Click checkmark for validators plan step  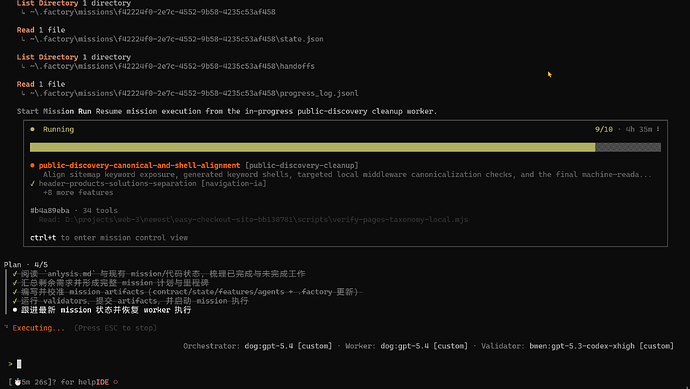pyautogui.click(x=15, y=301)
